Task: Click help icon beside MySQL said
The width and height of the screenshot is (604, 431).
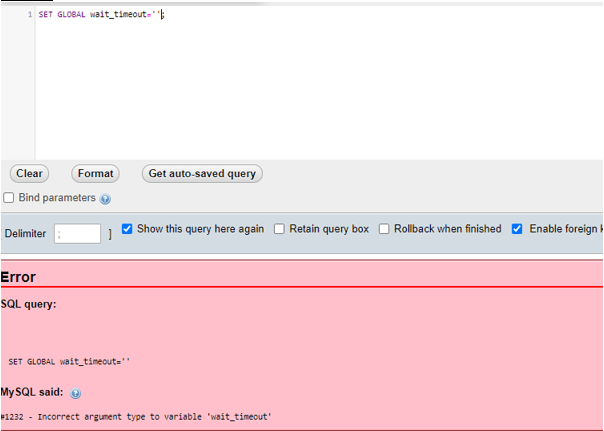Action: click(x=76, y=394)
